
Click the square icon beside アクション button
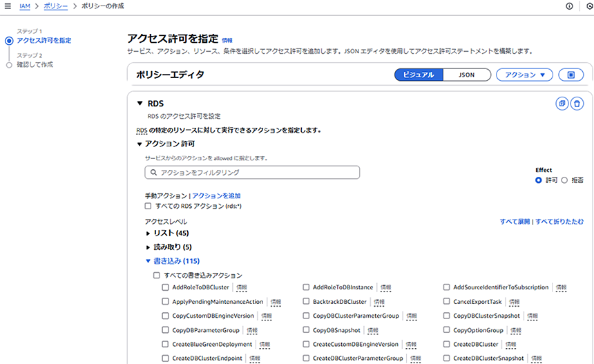coord(571,75)
